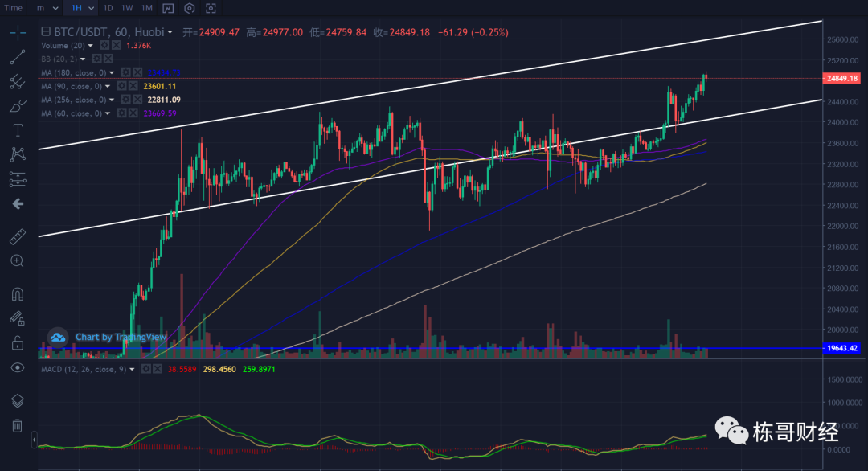Pick the brush drawing tool

click(17, 106)
